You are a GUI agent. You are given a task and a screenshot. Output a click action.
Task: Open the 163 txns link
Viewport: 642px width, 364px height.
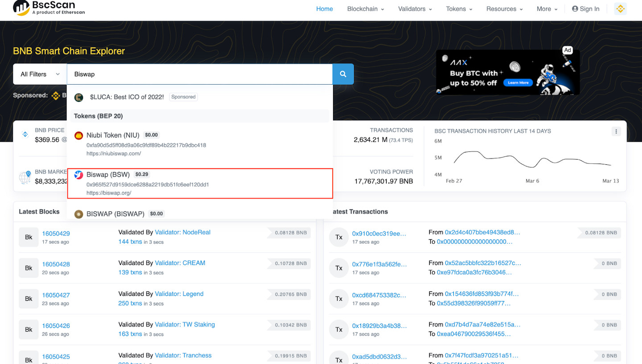pos(130,334)
